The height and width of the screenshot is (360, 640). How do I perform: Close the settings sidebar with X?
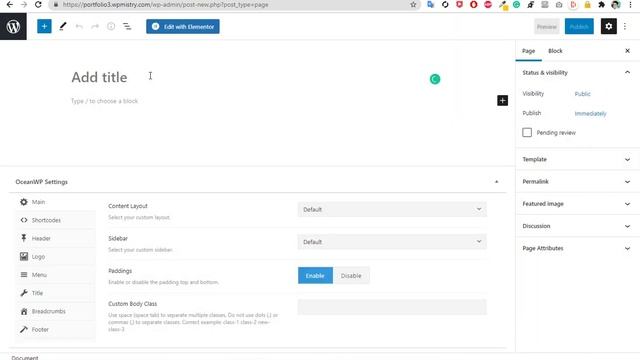click(627, 51)
